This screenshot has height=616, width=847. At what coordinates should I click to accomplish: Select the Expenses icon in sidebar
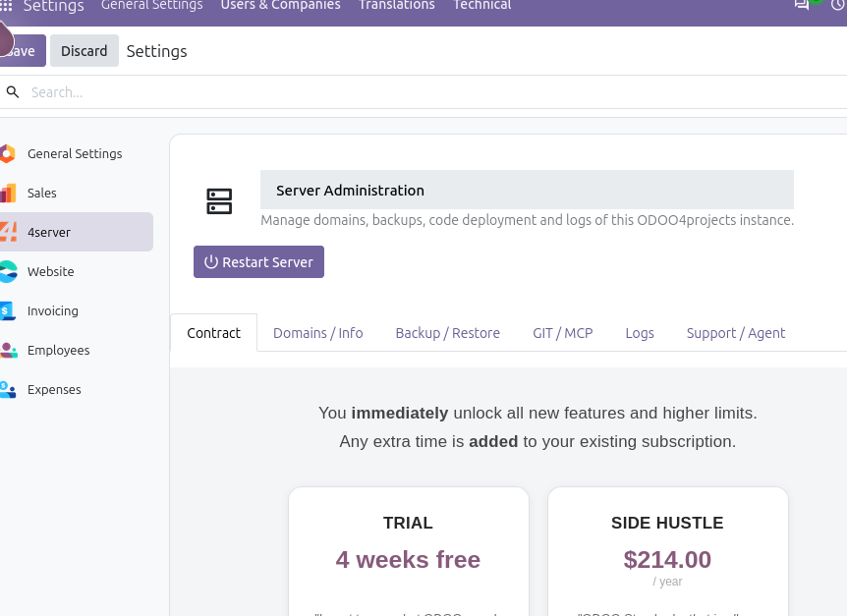pyautogui.click(x=8, y=390)
